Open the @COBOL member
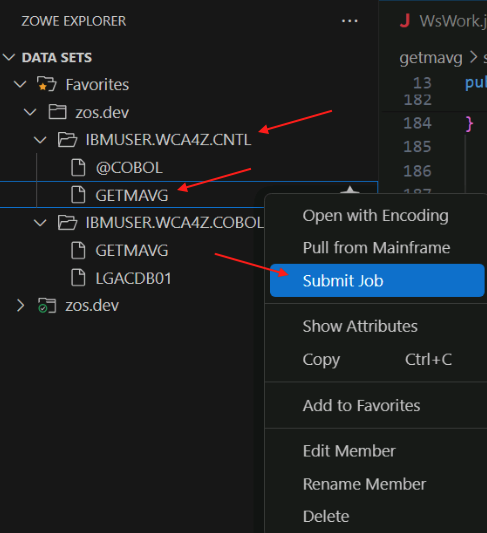 point(129,168)
